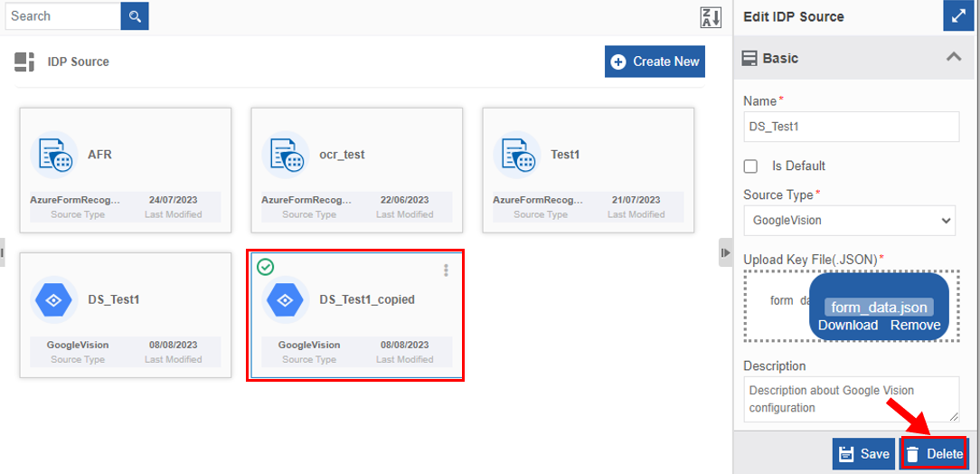Screen dimensions: 980x474
Task: Click the 21/07/2023 date on Test1 card
Action: coord(636,200)
